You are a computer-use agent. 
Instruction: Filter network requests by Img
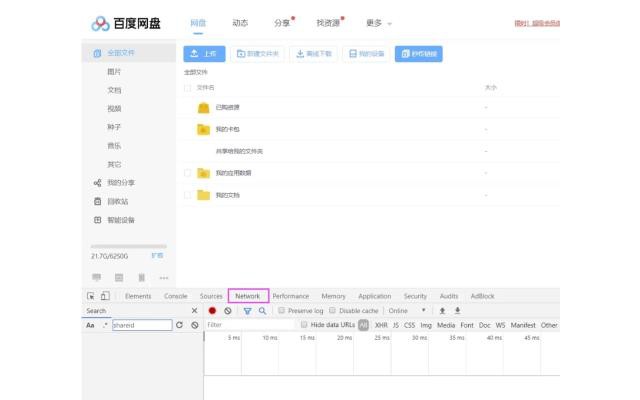click(426, 325)
